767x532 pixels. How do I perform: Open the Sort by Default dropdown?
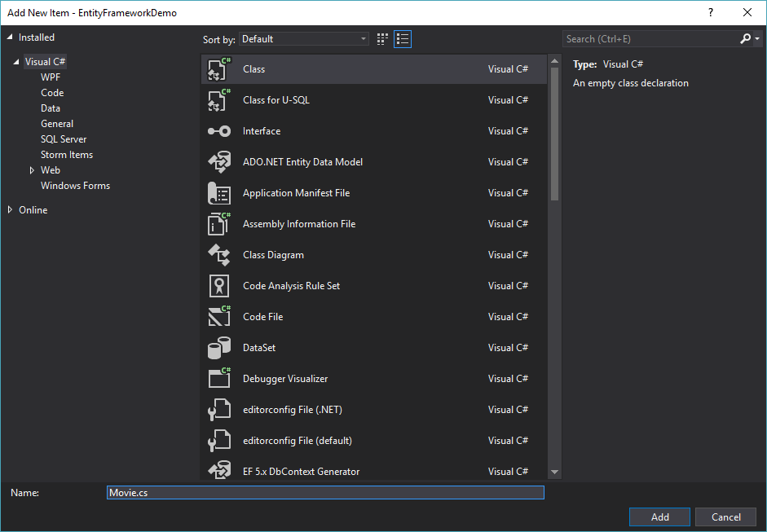(304, 39)
